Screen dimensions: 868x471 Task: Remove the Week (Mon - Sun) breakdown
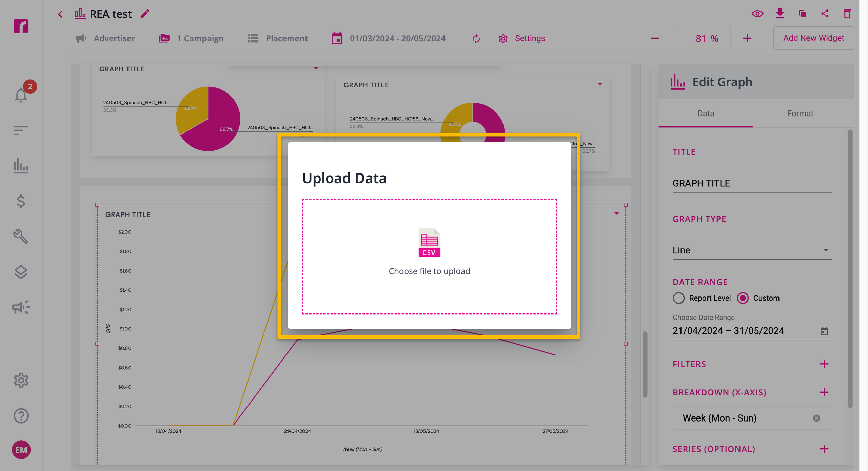click(816, 418)
